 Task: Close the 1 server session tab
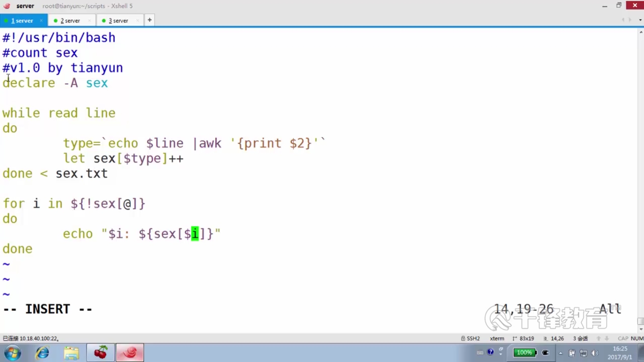pyautogui.click(x=41, y=20)
